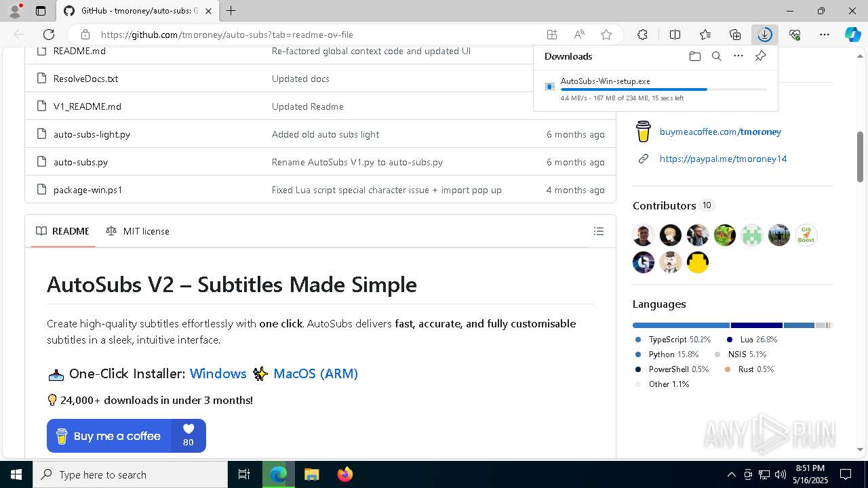Open a new browser tab

tap(231, 11)
